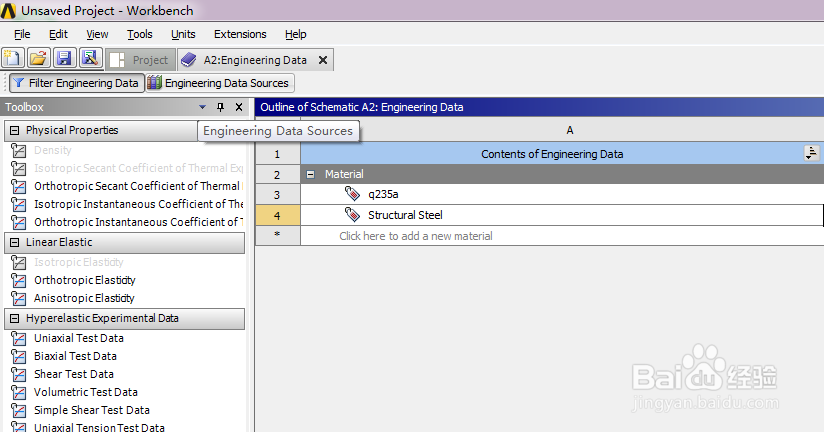The image size is (824, 432).
Task: Toggle Filter Engineering Data button
Action: [77, 83]
